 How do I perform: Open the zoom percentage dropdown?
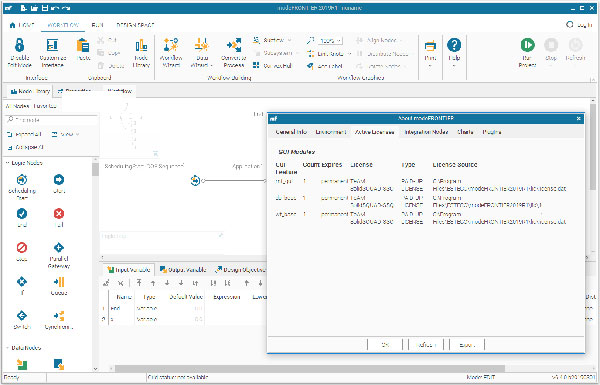[330, 41]
